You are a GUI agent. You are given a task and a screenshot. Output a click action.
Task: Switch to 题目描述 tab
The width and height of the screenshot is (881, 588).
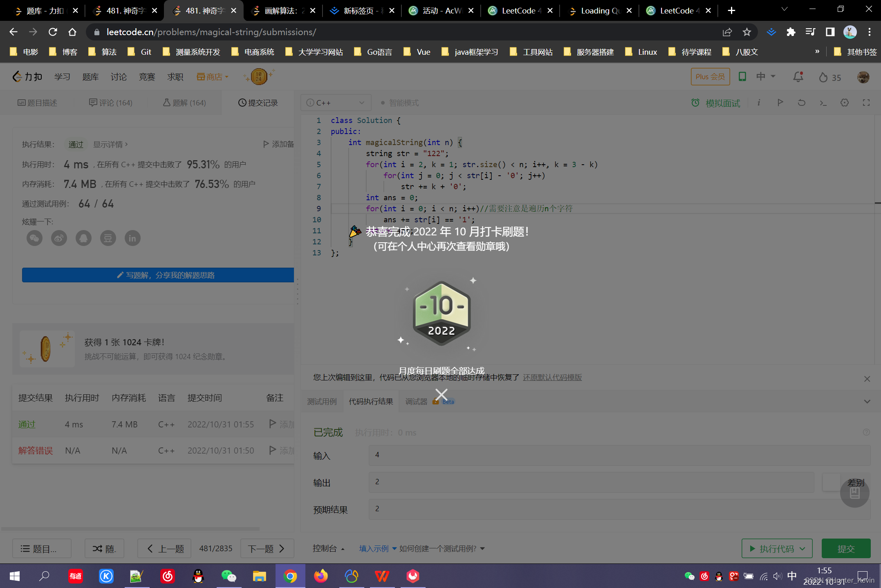point(37,103)
